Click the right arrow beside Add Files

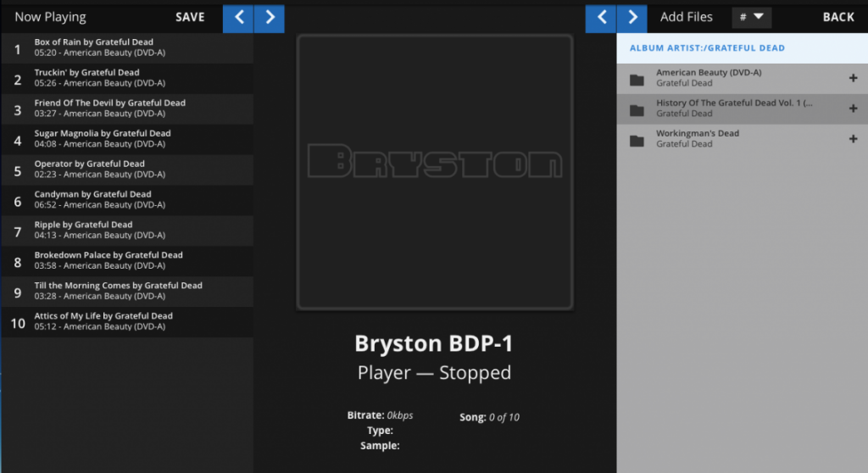coord(632,19)
